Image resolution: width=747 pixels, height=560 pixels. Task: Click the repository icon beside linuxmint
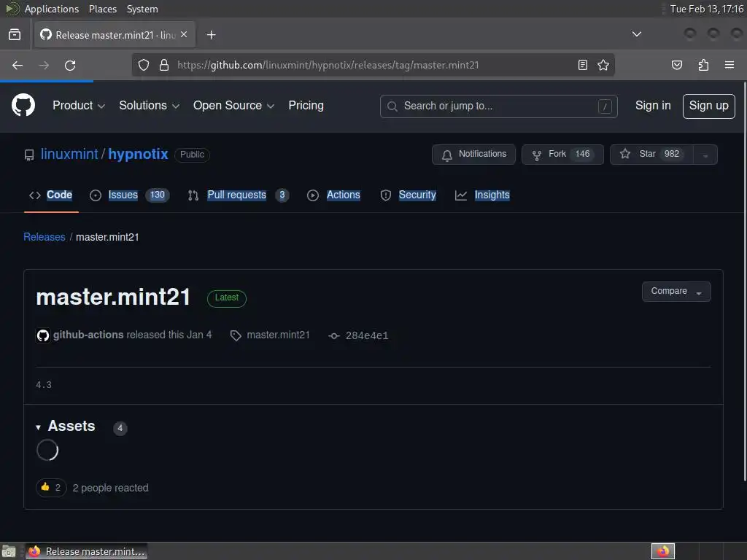point(29,155)
